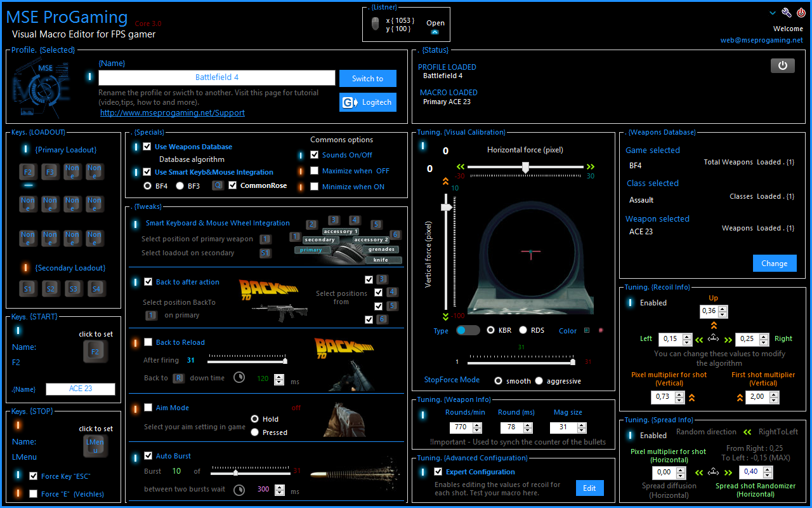Click the grey power button in Status panel

(x=783, y=65)
